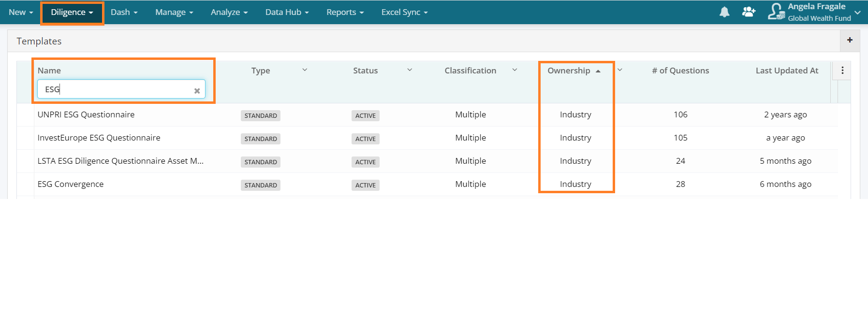Click ACTIVE badge in ESG Convergence row
Viewport: 868px width, 313px height.
pos(366,185)
